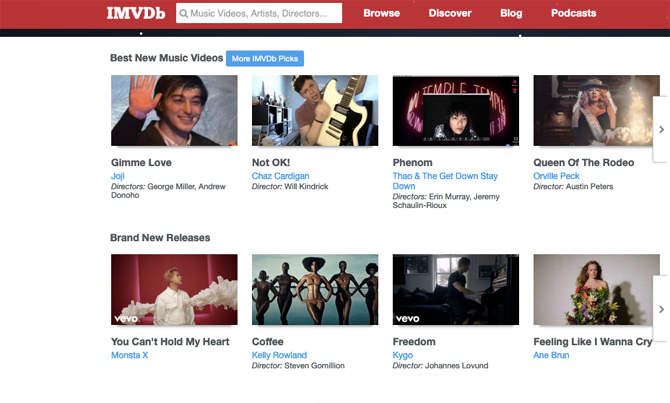The height and width of the screenshot is (403, 670).
Task: Click directors text Erin Murray, Jeremy Schaulin-Rioux
Action: [446, 201]
